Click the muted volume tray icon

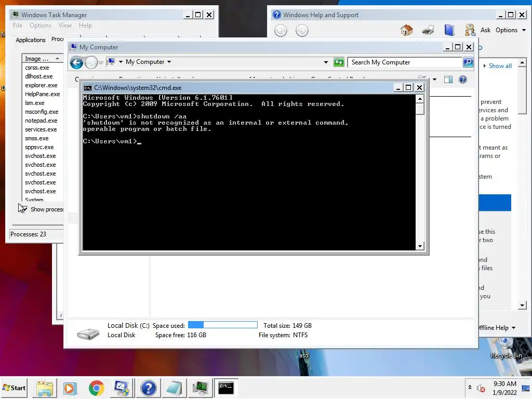(481, 388)
